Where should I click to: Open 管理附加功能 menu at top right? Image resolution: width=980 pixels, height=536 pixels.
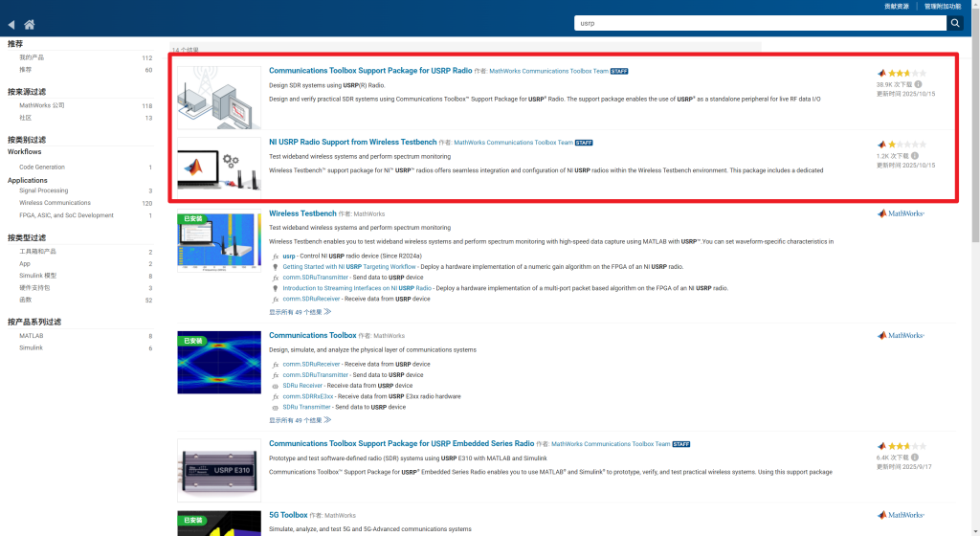coord(943,6)
